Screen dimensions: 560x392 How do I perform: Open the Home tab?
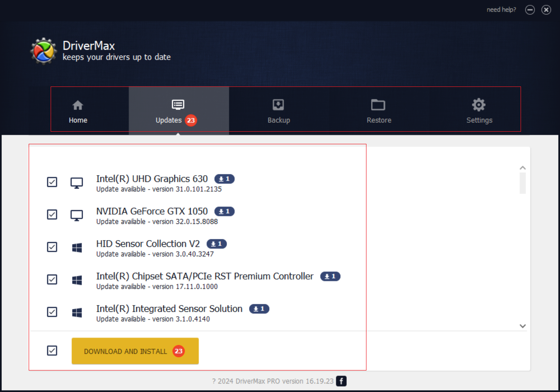point(78,111)
